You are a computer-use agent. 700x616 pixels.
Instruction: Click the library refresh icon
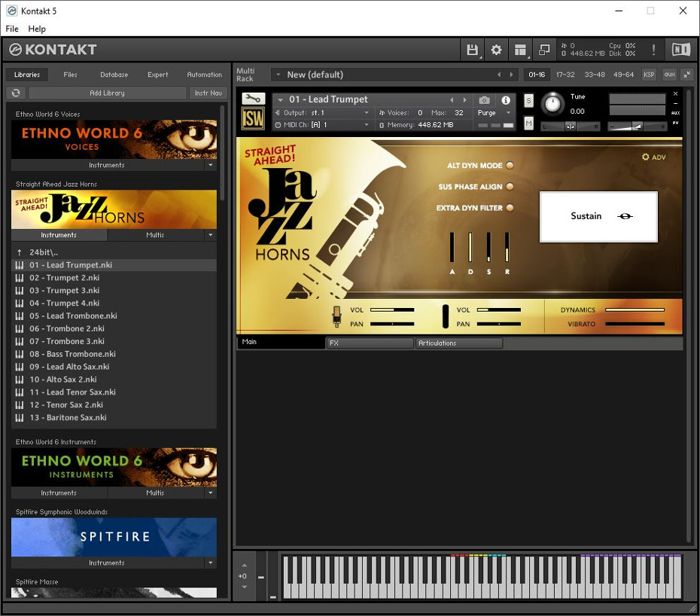[16, 93]
